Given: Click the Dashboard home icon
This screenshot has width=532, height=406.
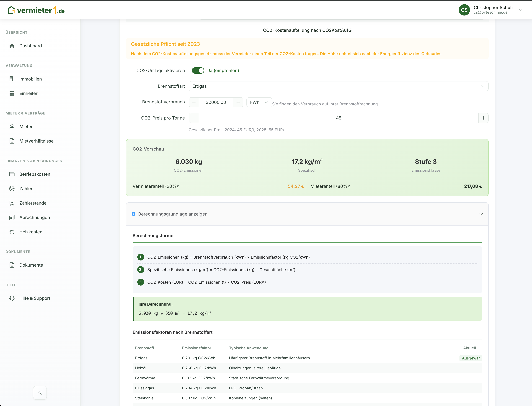Looking at the screenshot, I should pos(12,46).
